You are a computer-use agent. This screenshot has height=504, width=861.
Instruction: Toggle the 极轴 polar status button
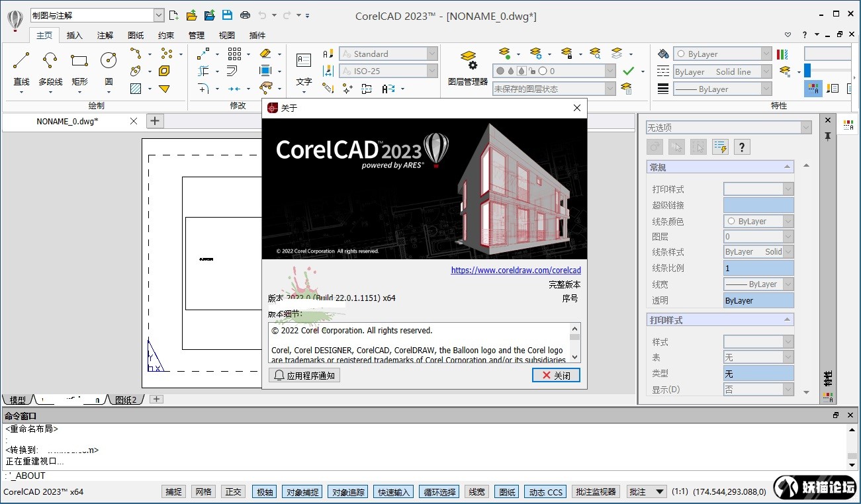(265, 491)
